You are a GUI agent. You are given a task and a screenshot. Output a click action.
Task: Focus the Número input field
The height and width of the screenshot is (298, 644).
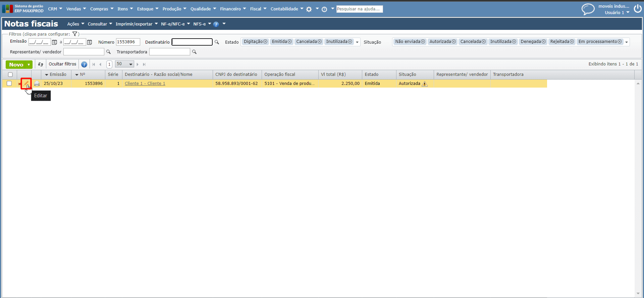(x=128, y=42)
